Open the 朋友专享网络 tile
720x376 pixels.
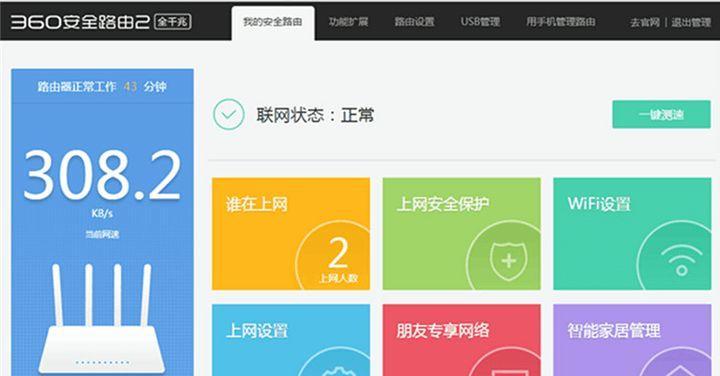coord(461,340)
